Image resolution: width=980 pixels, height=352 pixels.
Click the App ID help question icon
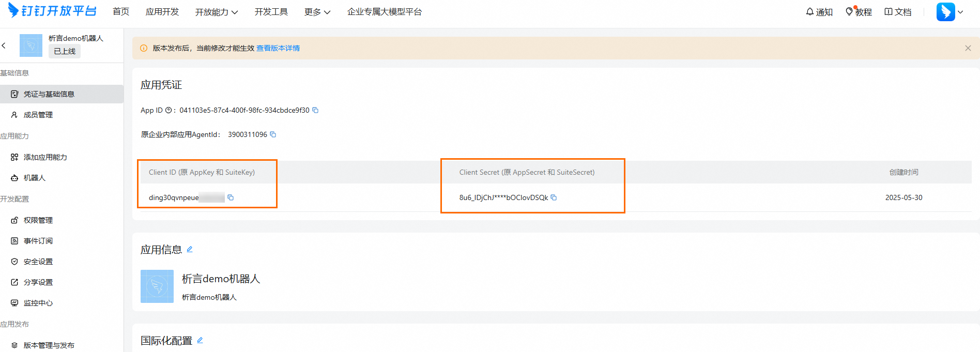coord(168,110)
